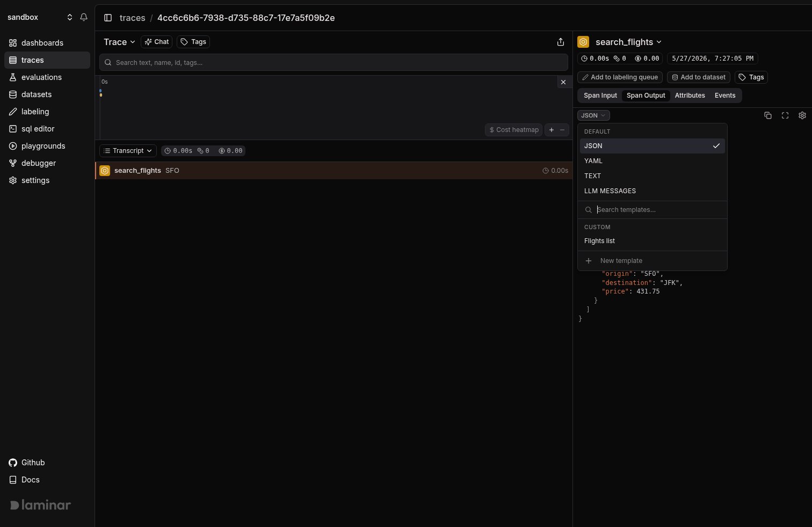812x527 pixels.
Task: Open output viewer settings gear
Action: click(x=802, y=115)
